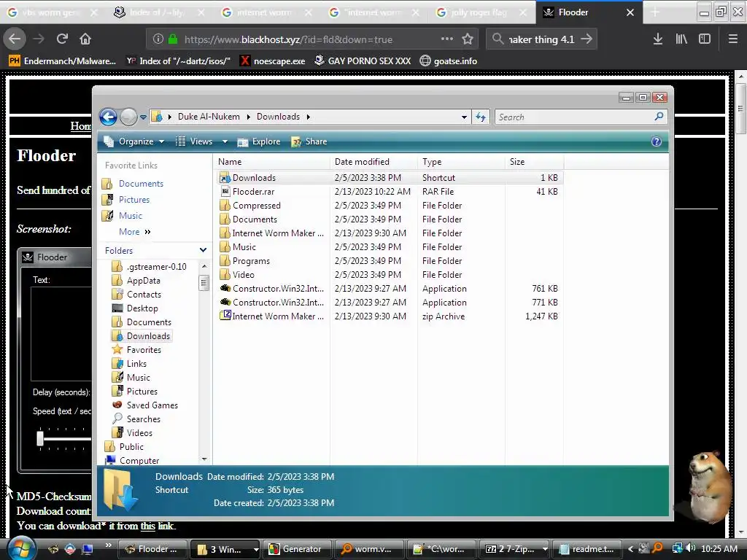Open the Pictures favorite link
The height and width of the screenshot is (560, 747).
[x=134, y=200]
